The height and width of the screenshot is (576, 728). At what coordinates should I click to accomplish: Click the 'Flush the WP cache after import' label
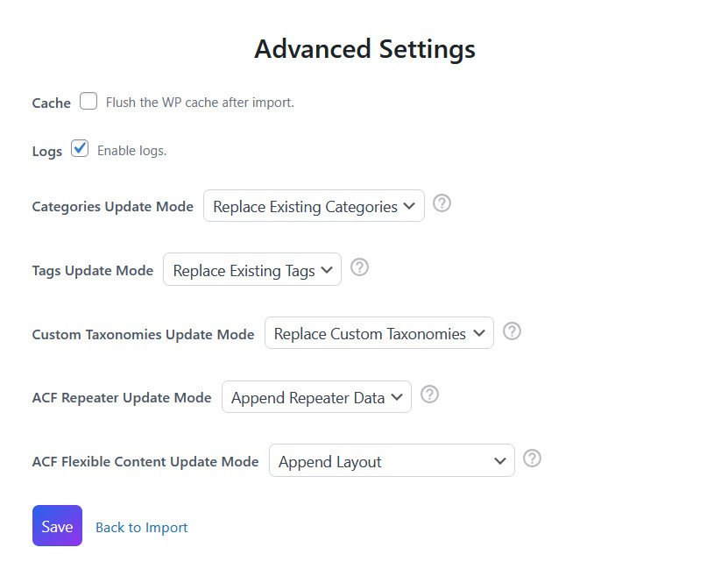click(x=200, y=103)
